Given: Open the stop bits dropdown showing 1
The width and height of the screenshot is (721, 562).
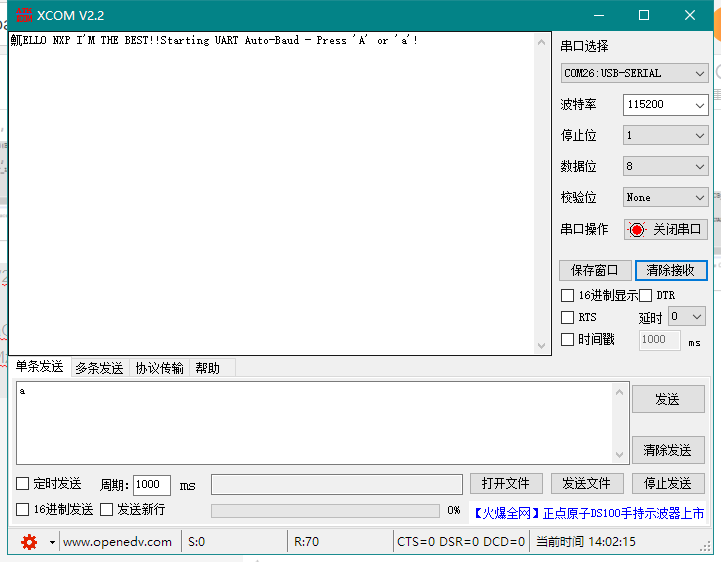Looking at the screenshot, I should 665,135.
